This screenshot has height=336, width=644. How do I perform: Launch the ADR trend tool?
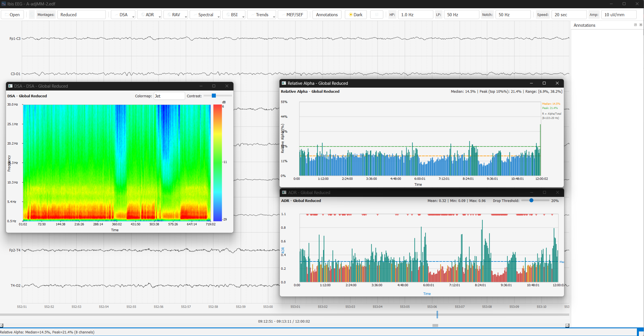click(x=149, y=15)
